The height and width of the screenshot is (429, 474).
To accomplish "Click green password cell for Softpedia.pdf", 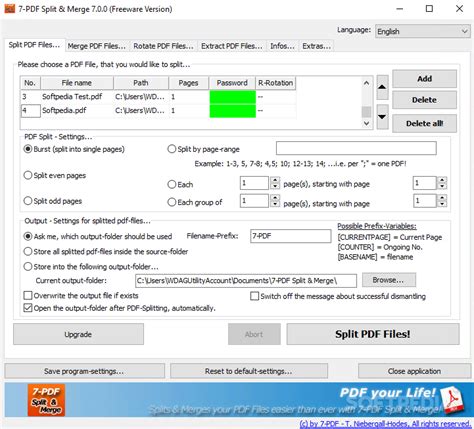I will [x=233, y=111].
